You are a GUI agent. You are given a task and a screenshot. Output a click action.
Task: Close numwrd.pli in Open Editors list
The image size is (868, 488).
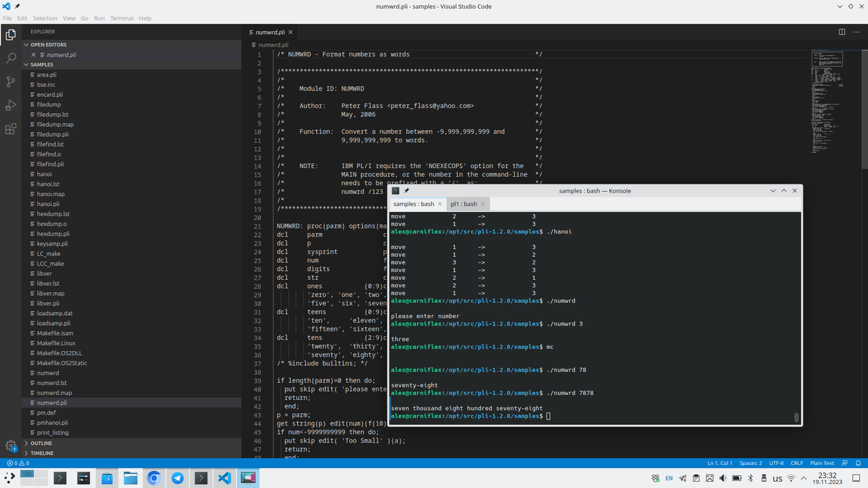[33, 55]
